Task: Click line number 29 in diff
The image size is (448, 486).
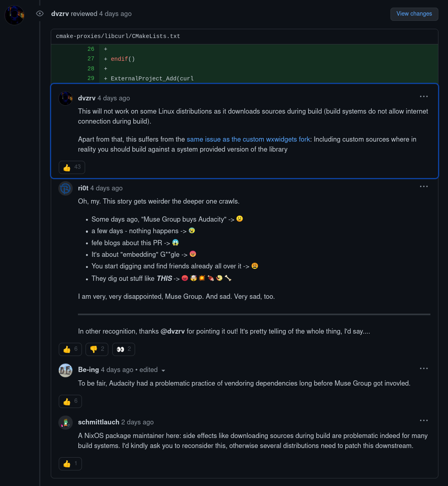Action: tap(91, 78)
